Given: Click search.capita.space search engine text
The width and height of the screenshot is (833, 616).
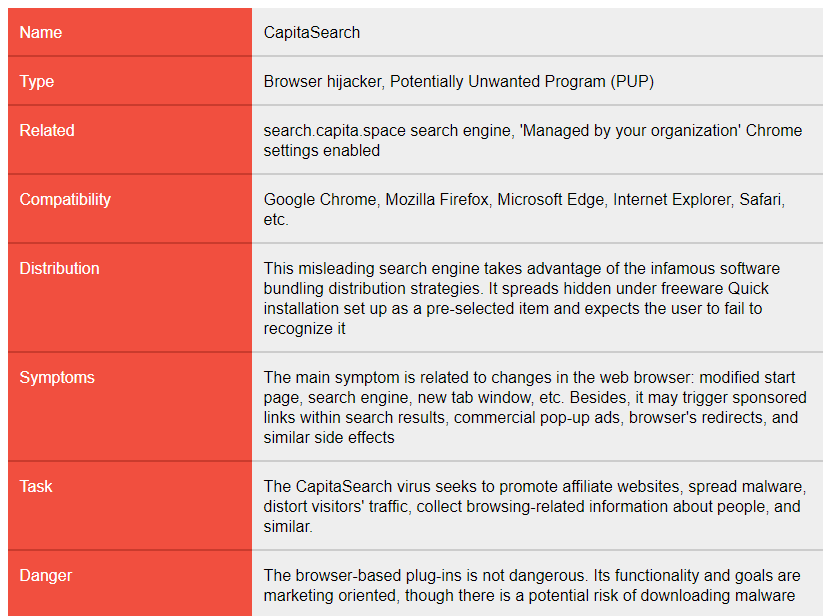Looking at the screenshot, I should [x=387, y=130].
